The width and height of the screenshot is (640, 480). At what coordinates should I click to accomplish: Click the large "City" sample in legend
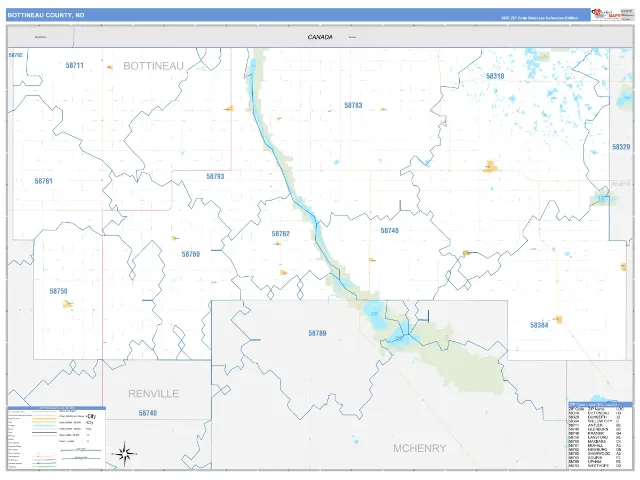click(x=91, y=416)
